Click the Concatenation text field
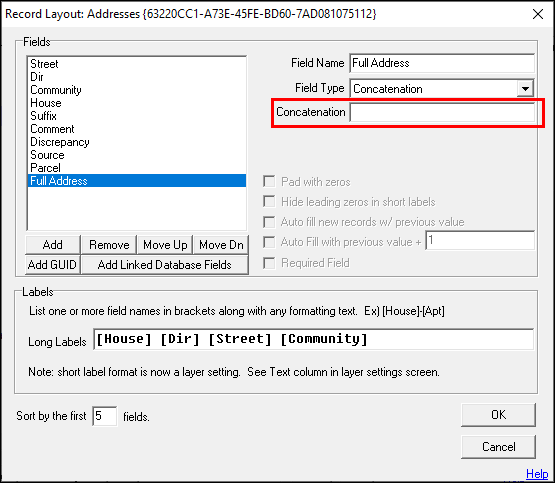This screenshot has height=483, width=555. click(x=442, y=113)
